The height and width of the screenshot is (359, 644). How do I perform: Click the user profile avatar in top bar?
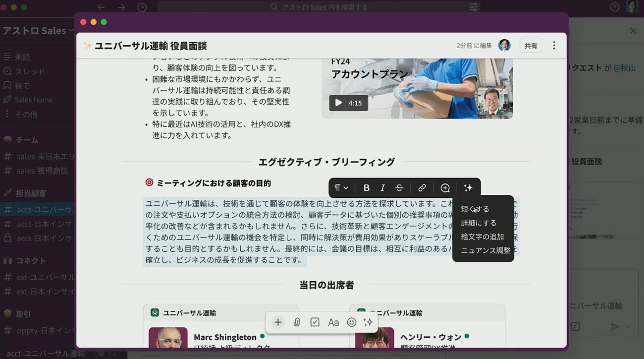point(632,6)
